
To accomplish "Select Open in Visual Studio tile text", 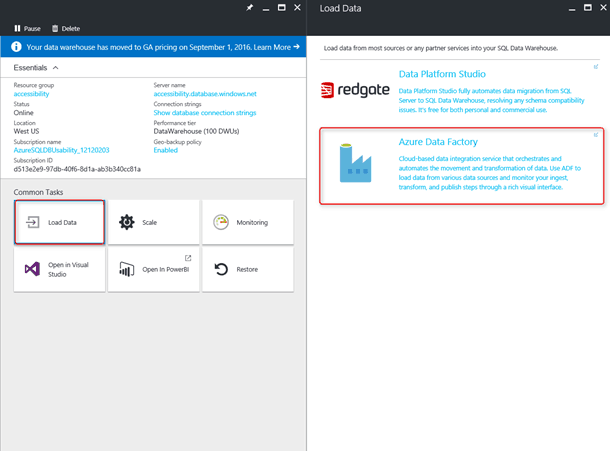I will (x=68, y=269).
